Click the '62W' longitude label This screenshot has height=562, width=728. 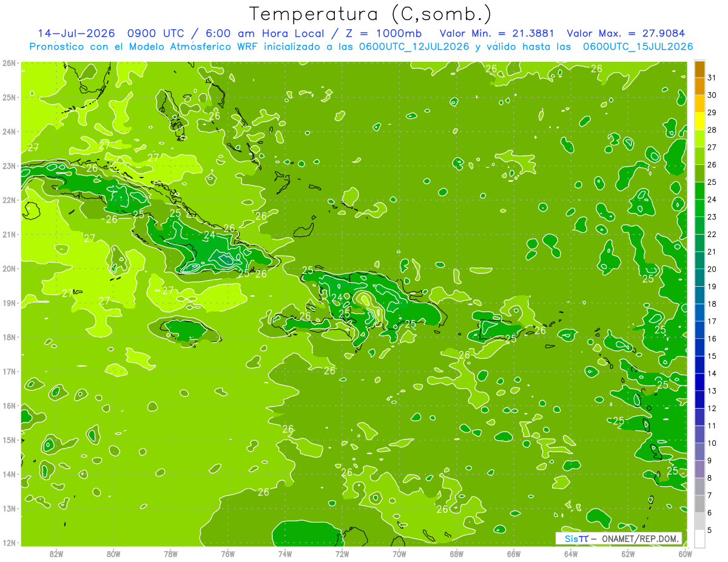pos(628,554)
